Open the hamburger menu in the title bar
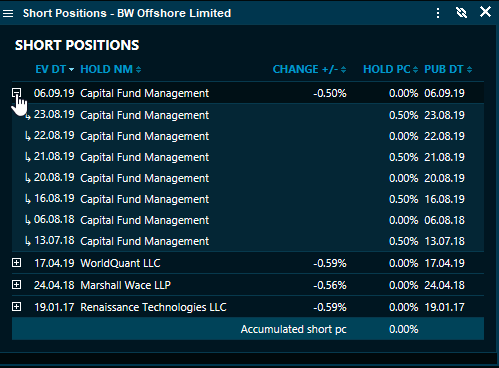Image resolution: width=499 pixels, height=368 pixels. pyautogui.click(x=8, y=13)
